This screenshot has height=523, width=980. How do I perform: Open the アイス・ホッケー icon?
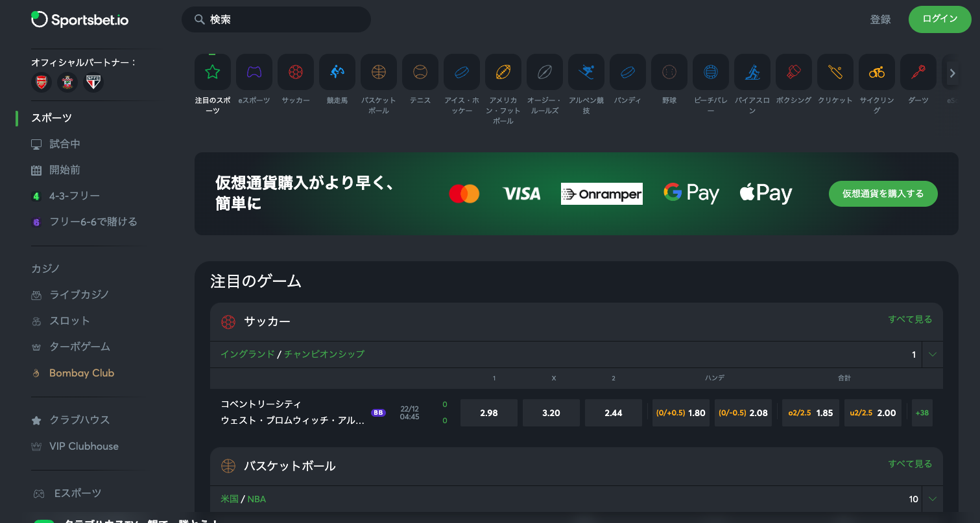coord(462,72)
